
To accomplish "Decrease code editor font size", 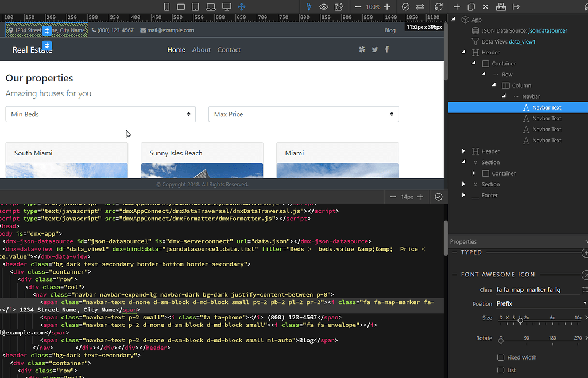I will coord(393,197).
